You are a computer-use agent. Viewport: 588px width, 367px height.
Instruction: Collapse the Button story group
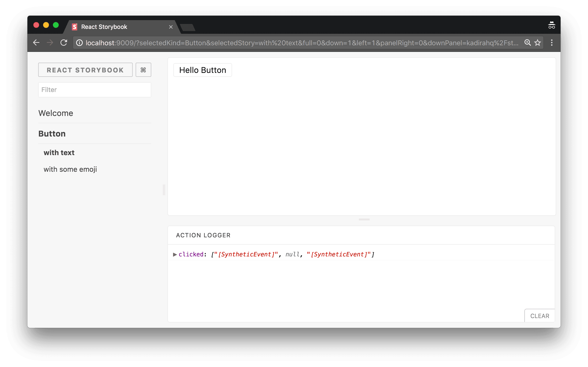[52, 134]
